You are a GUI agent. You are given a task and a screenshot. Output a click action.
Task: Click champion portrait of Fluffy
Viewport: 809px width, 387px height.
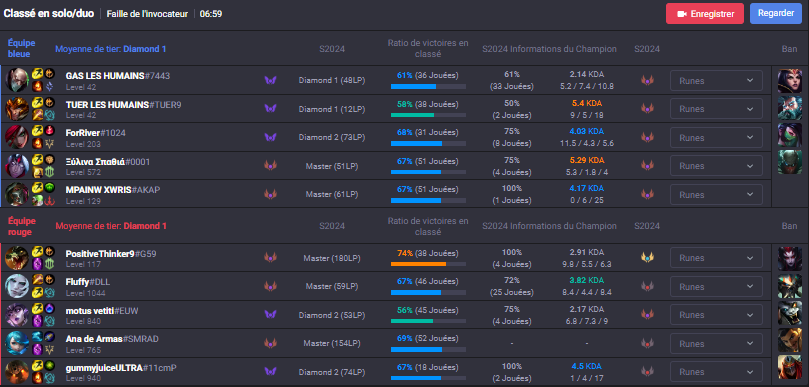point(17,286)
